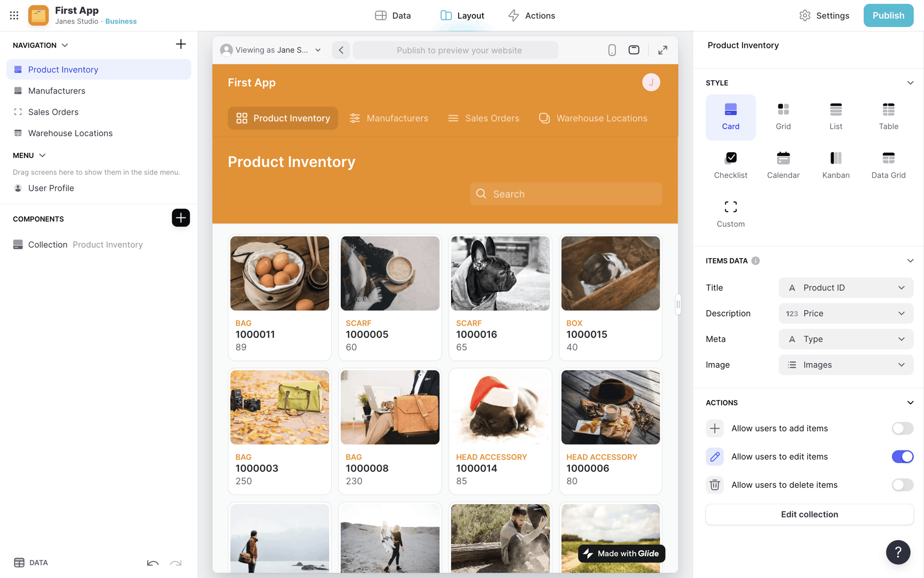Add a new navigation screen with plus icon
This screenshot has height=578, width=924.
point(180,44)
